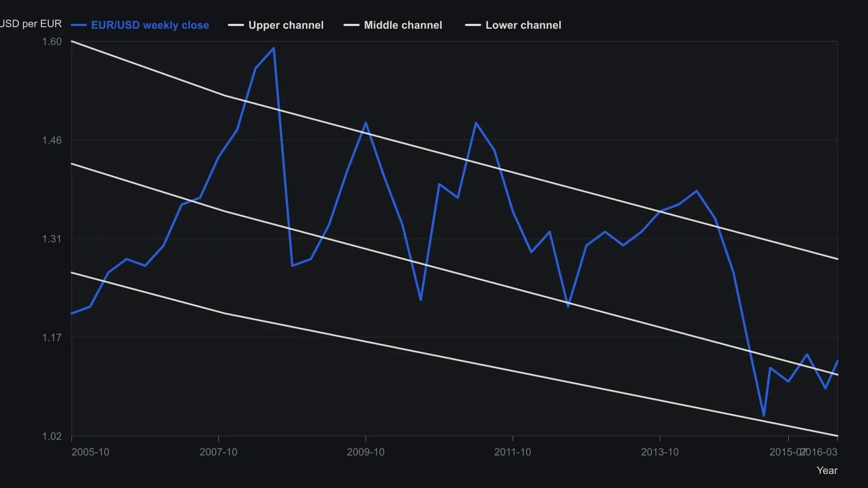The width and height of the screenshot is (868, 488).
Task: Click the Lower channel legend line swatch
Action: tap(473, 25)
